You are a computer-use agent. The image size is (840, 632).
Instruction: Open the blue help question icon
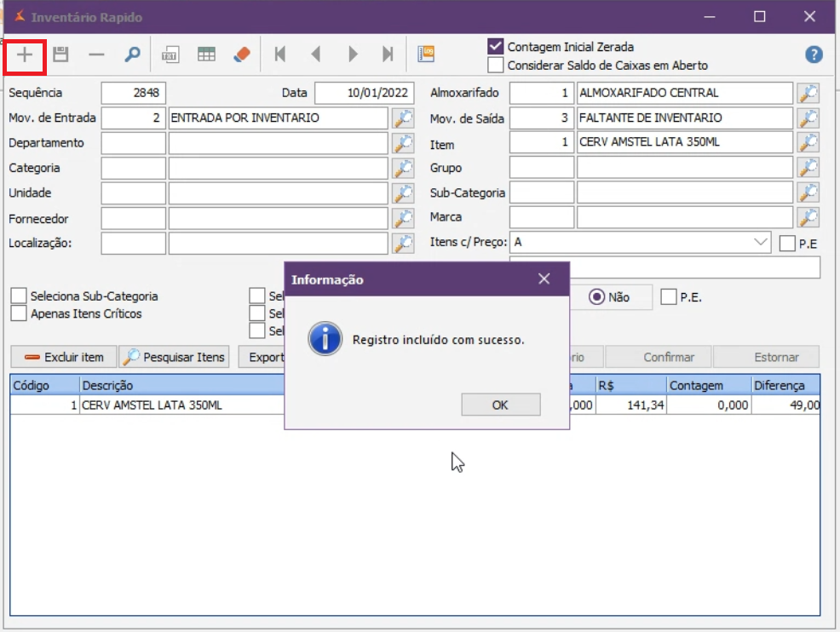pyautogui.click(x=814, y=55)
